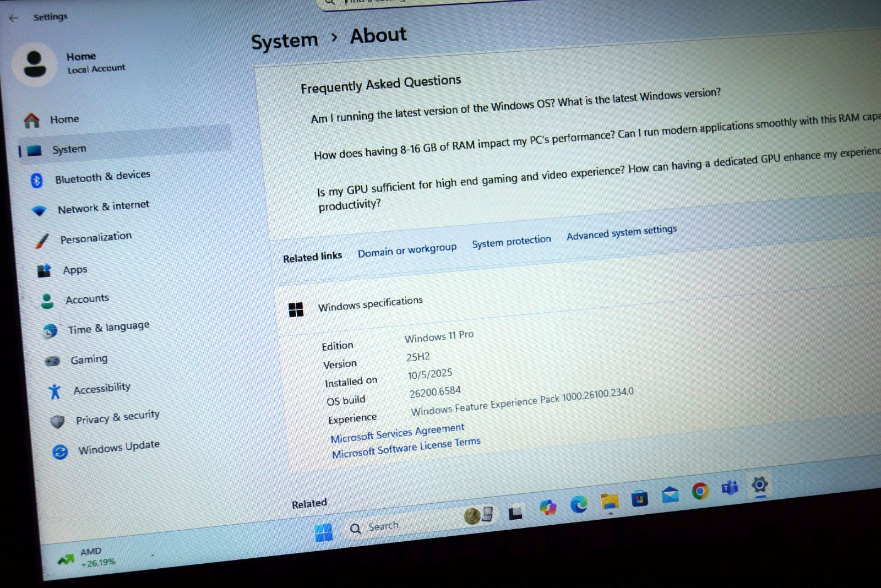Screen dimensions: 881x588
Task: Open the Accounts settings page
Action: pyautogui.click(x=87, y=299)
